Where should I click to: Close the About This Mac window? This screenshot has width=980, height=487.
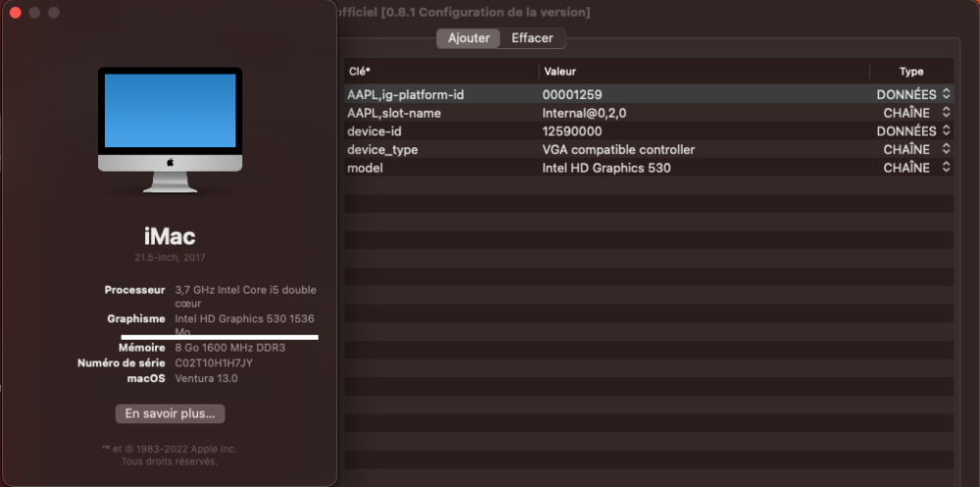pyautogui.click(x=16, y=13)
